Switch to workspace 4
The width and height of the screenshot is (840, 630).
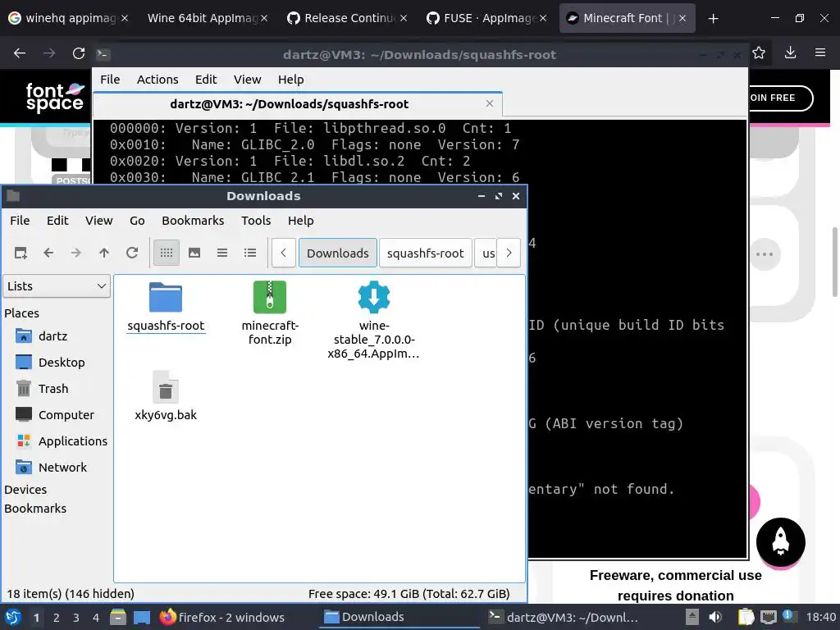click(96, 618)
